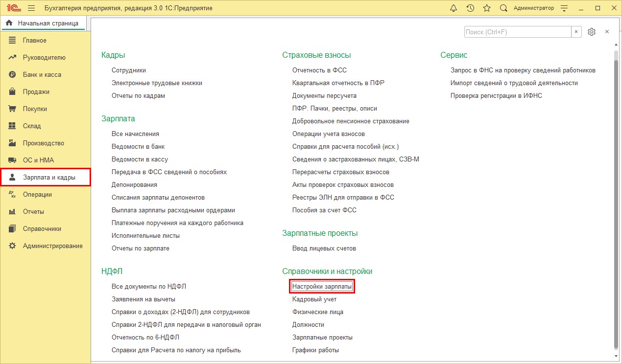Open Квартальная отчетность в ПФР
The height and width of the screenshot is (364, 622).
pos(338,83)
